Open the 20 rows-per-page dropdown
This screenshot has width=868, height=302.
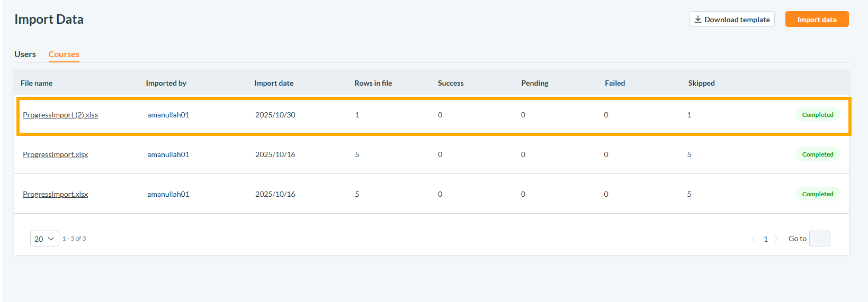click(x=44, y=239)
